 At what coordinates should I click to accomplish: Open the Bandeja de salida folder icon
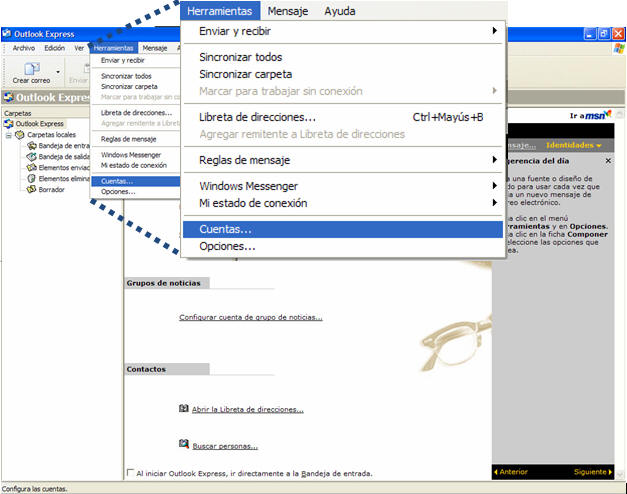tap(32, 157)
